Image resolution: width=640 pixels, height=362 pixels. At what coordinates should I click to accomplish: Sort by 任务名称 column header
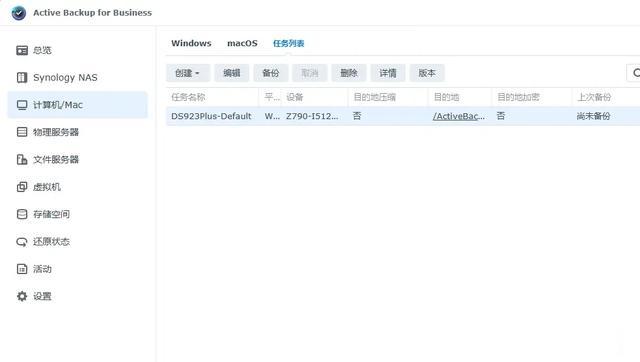188,97
